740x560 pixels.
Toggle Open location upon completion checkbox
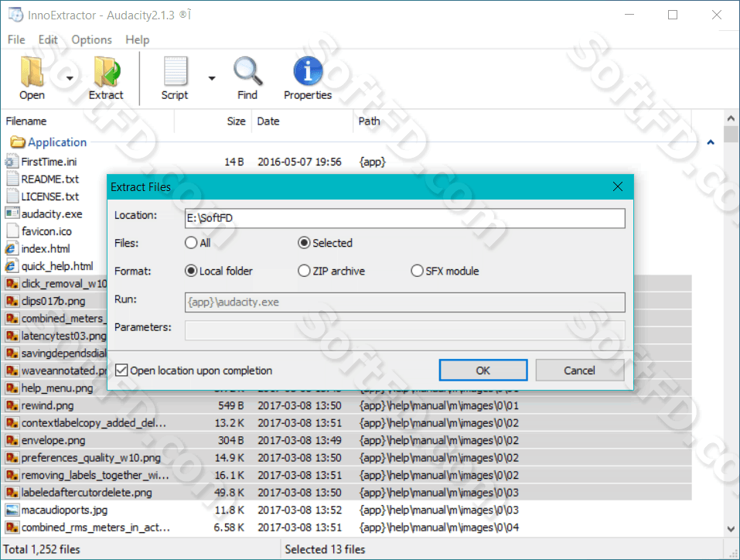pyautogui.click(x=121, y=370)
